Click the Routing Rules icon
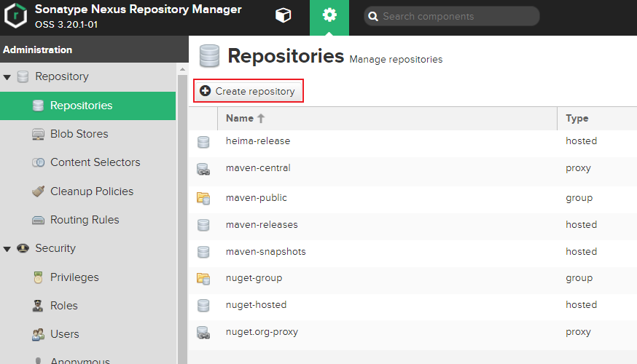This screenshot has height=364, width=637. pyautogui.click(x=38, y=220)
